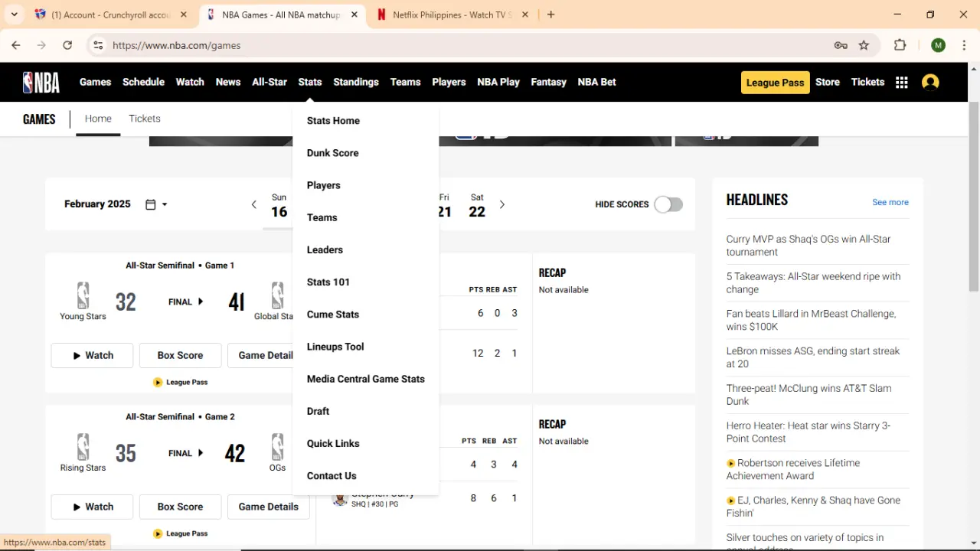
Task: Click the yellow League Pass button
Action: click(775, 83)
